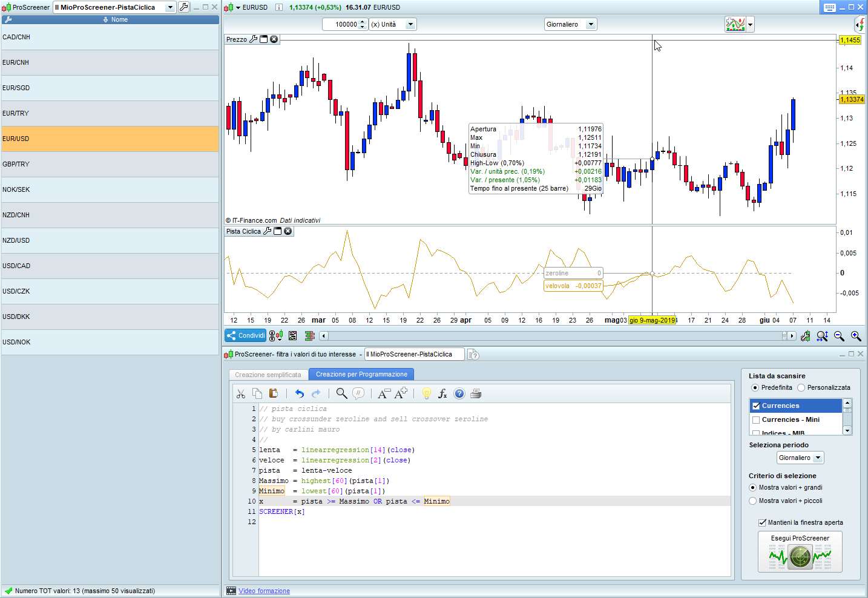Sort the list by the Nome column header

click(115, 19)
